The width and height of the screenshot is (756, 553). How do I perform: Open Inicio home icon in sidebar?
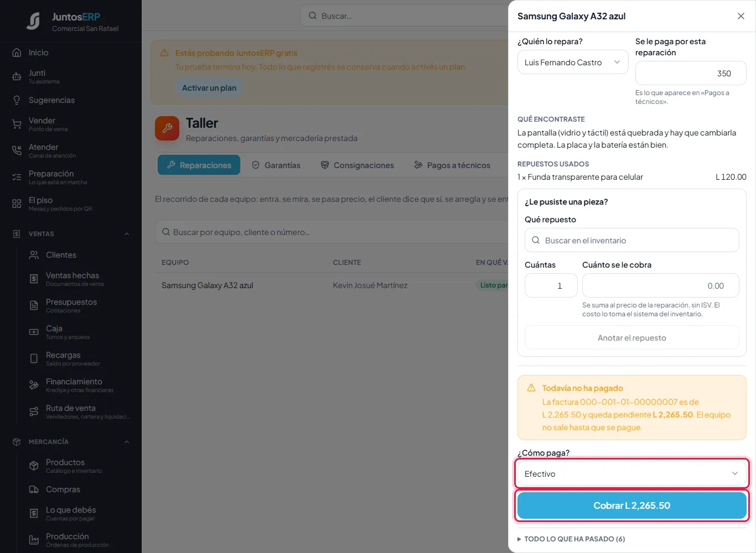[x=17, y=53]
